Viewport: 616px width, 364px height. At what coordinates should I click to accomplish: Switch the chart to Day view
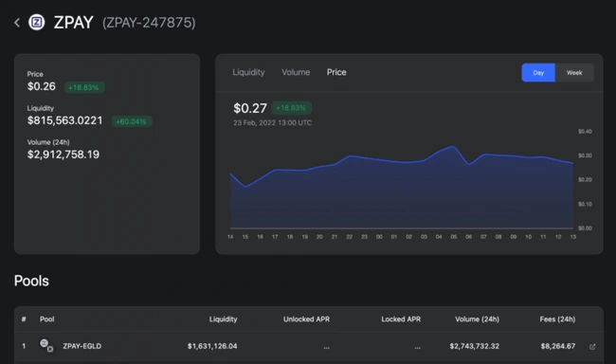538,73
